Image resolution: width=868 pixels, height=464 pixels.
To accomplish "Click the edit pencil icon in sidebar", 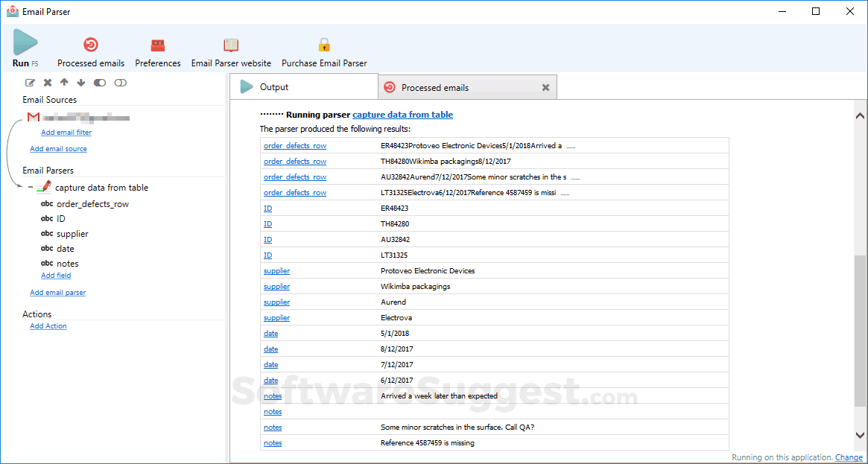I will [x=31, y=83].
